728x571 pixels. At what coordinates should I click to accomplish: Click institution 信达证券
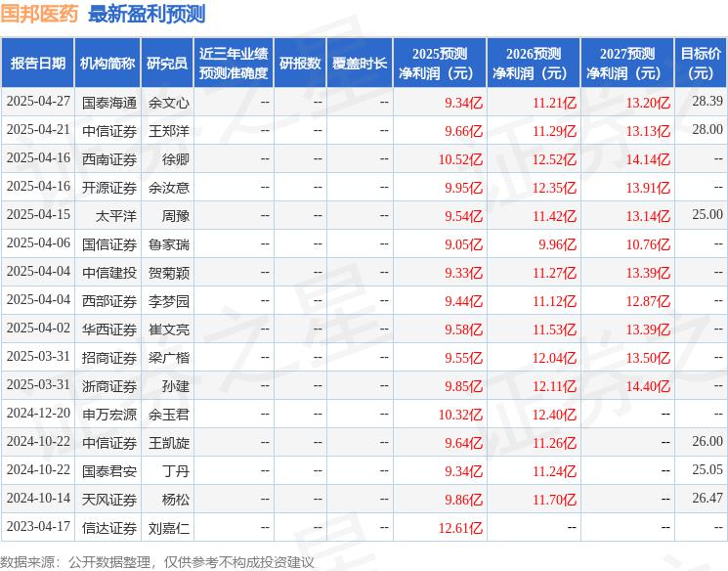pyautogui.click(x=109, y=527)
